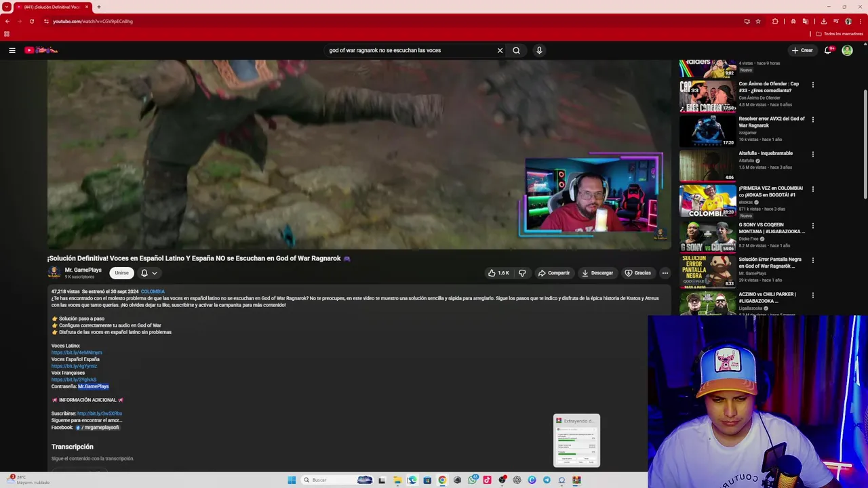The width and height of the screenshot is (868, 488).
Task: Open Resolver error AVX2 video thumbnail
Action: 707,131
